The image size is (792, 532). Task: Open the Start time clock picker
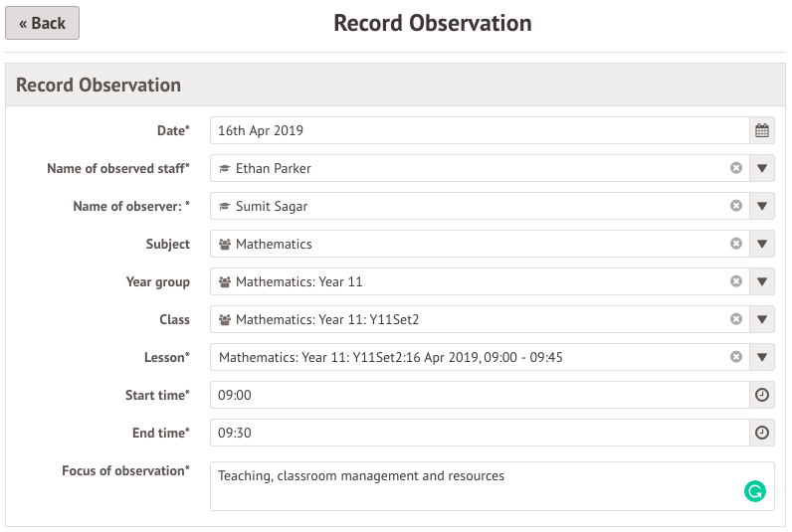point(761,395)
